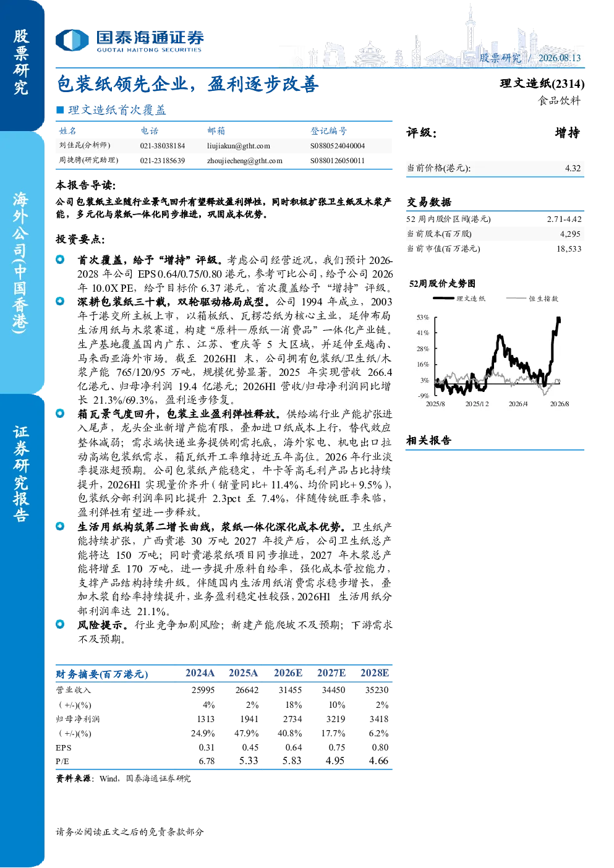614x868 pixels.
Task: Click the 2024A column header
Action: (x=200, y=673)
